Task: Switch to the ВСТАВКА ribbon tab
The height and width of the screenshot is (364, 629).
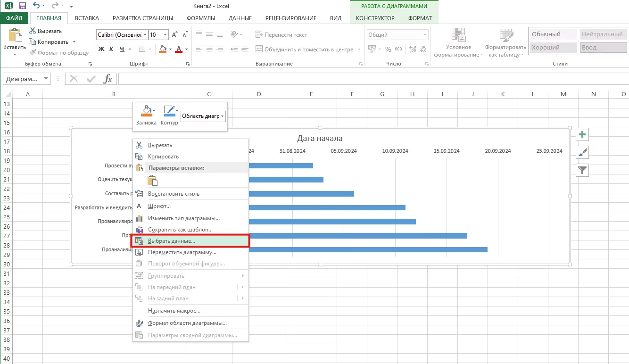Action: [87, 18]
